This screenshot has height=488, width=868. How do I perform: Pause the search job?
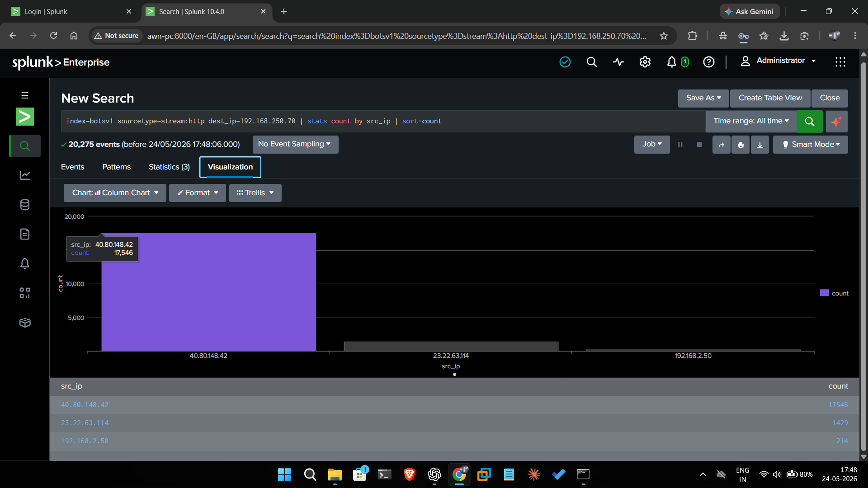680,145
